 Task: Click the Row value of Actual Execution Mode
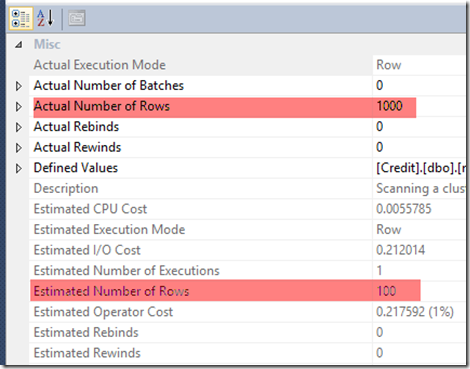click(389, 65)
